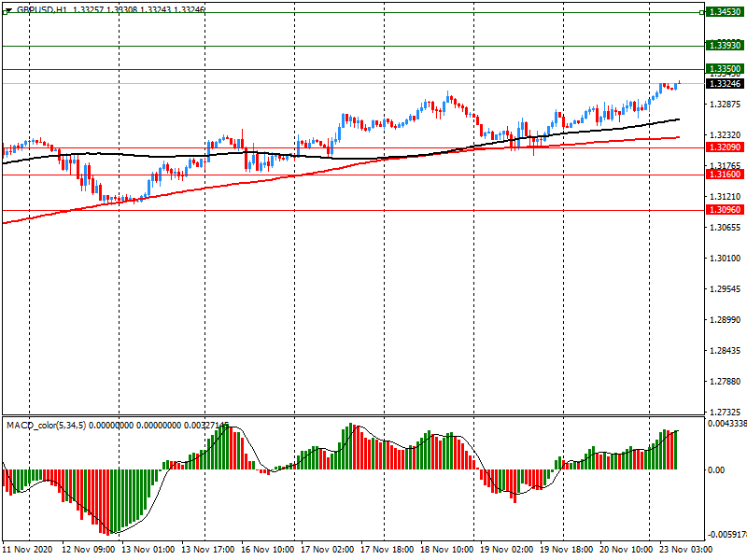
Task: Select the 13 Nov 17:00 time axis marker
Action: point(209,551)
